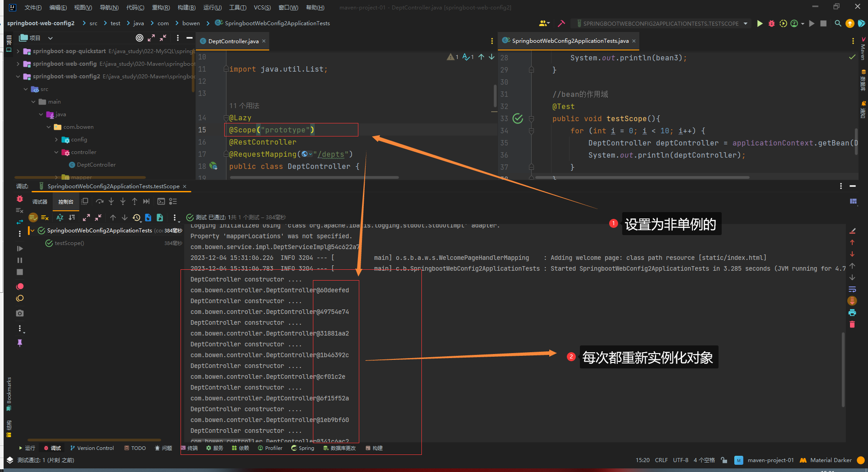Open the Profiler tool window
Image resolution: width=868 pixels, height=472 pixels.
point(270,448)
